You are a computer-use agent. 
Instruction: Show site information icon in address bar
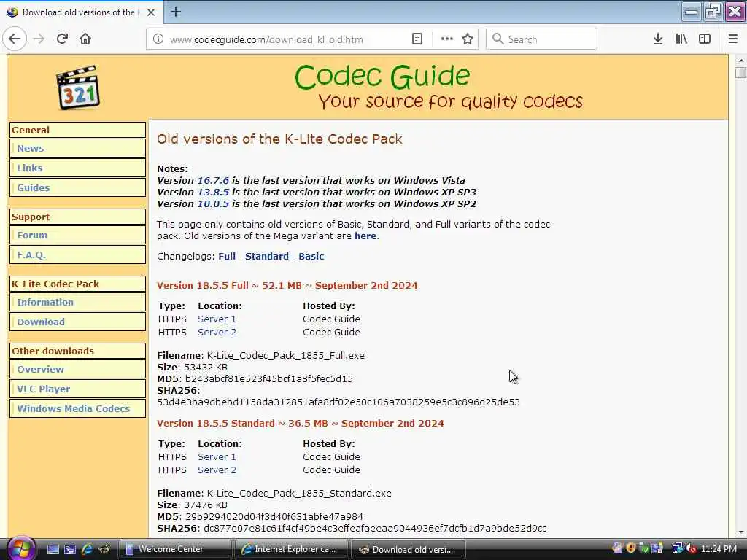click(158, 39)
